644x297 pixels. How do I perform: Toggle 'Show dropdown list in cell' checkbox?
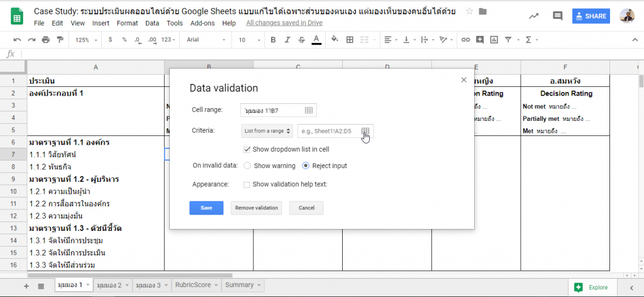point(247,149)
